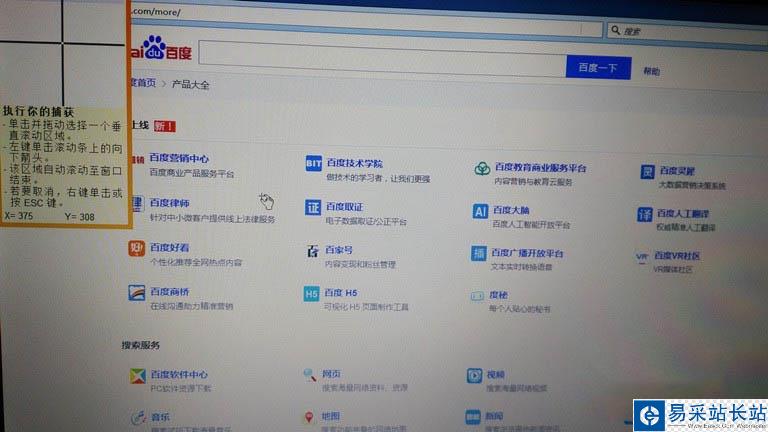Click the 译 icon for 百度人工翻译
This screenshot has height=432, width=768.
pos(645,215)
